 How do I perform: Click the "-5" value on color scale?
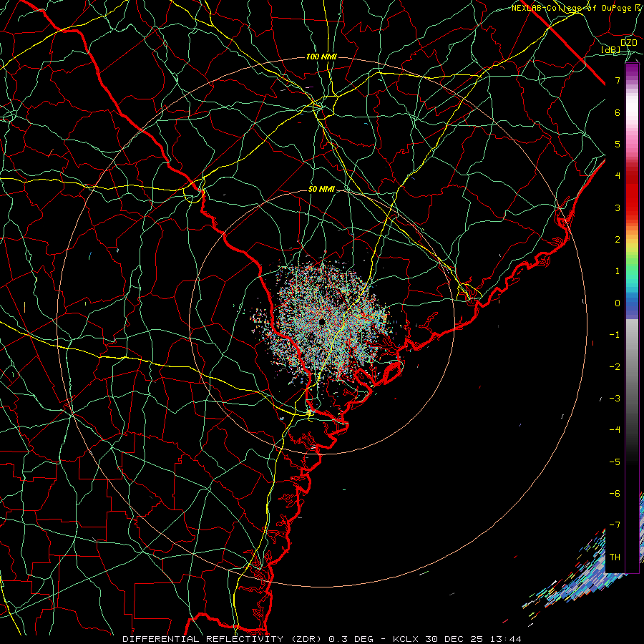pos(615,462)
